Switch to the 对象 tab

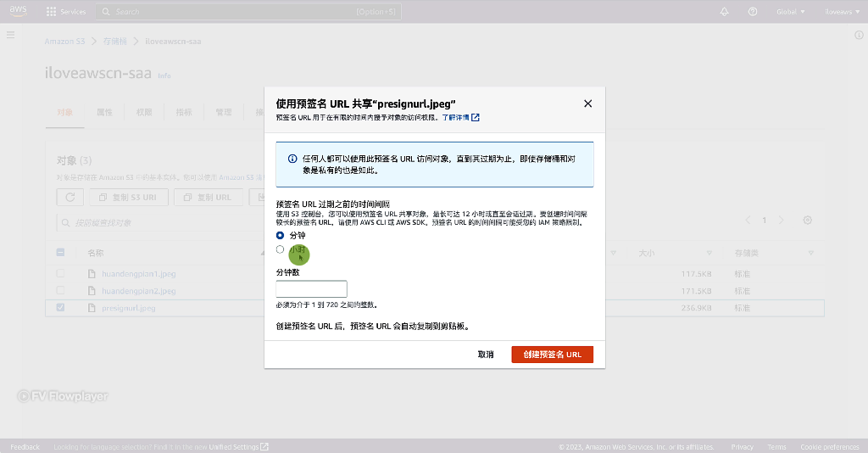click(64, 113)
